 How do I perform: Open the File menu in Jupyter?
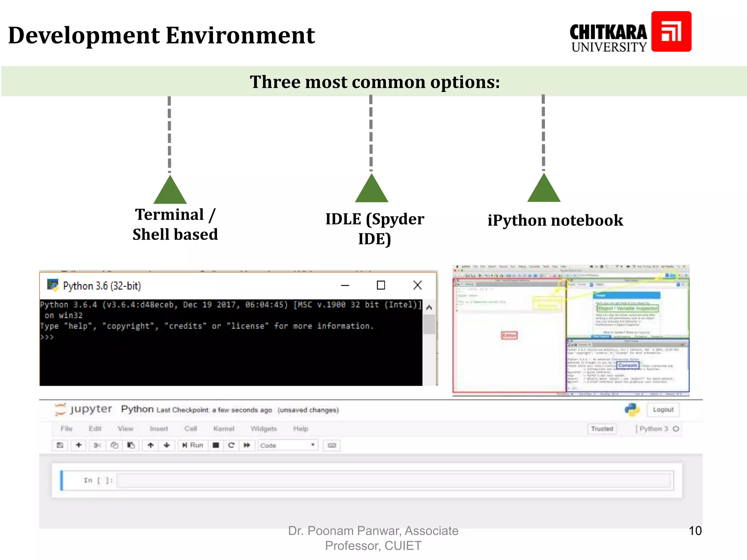[x=66, y=429]
